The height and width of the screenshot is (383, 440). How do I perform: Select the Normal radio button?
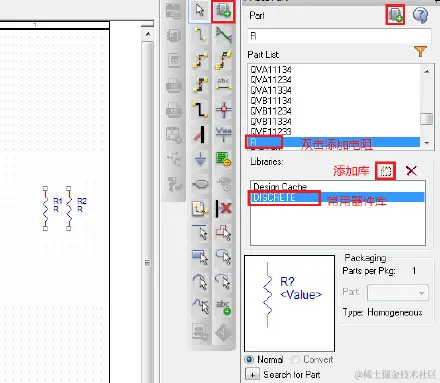249,359
